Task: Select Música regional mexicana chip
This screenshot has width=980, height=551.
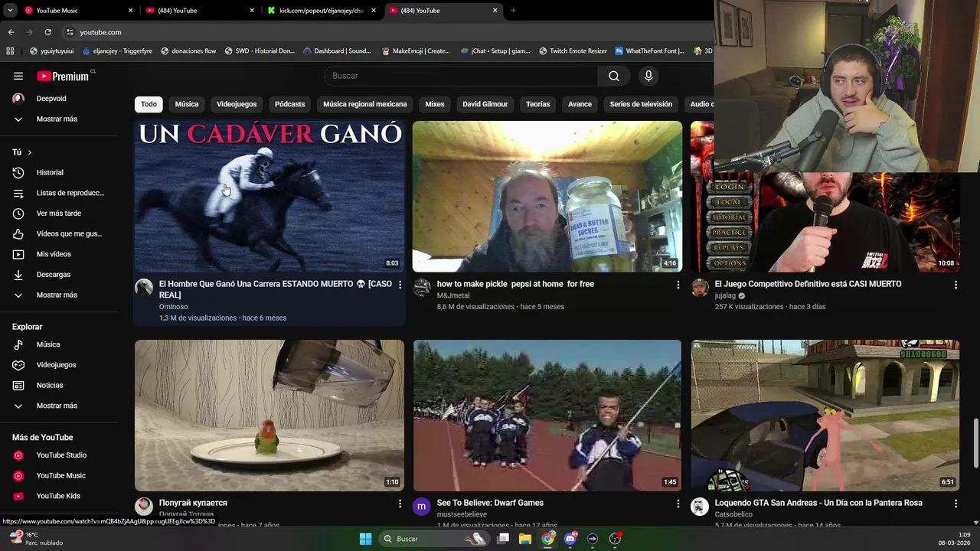Action: tap(364, 104)
